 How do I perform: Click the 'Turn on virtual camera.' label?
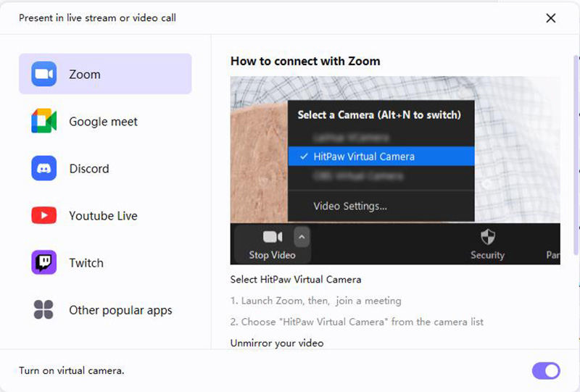(71, 370)
